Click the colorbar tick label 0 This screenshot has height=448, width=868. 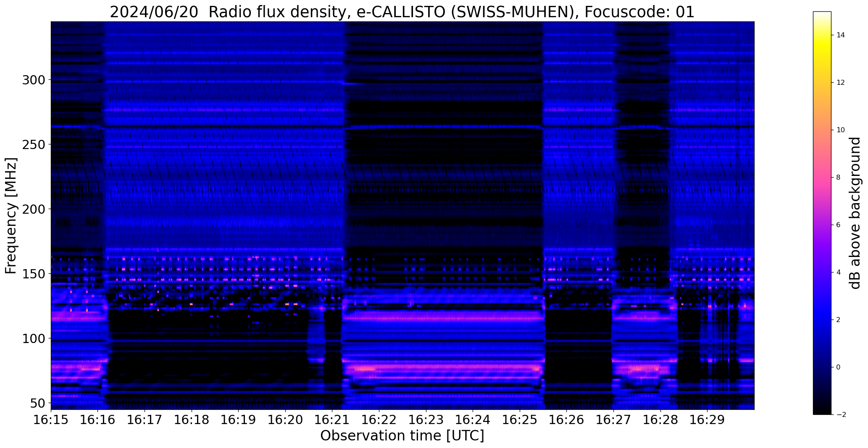839,367
